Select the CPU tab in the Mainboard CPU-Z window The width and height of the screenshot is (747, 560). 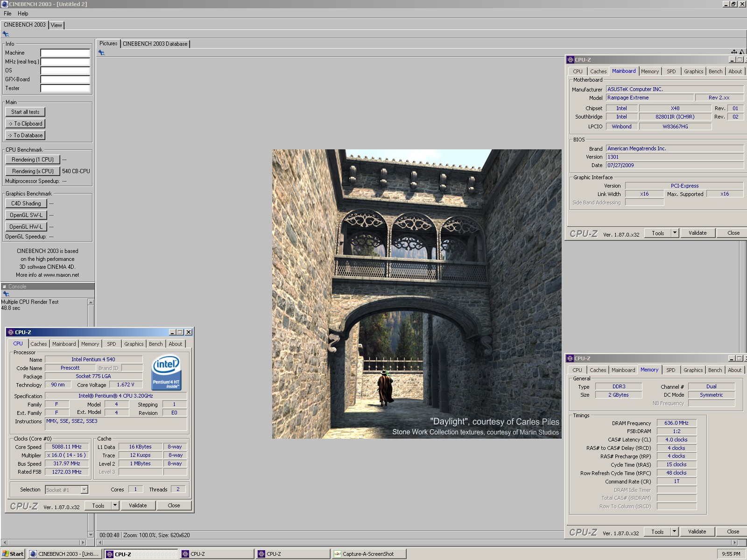coord(578,71)
